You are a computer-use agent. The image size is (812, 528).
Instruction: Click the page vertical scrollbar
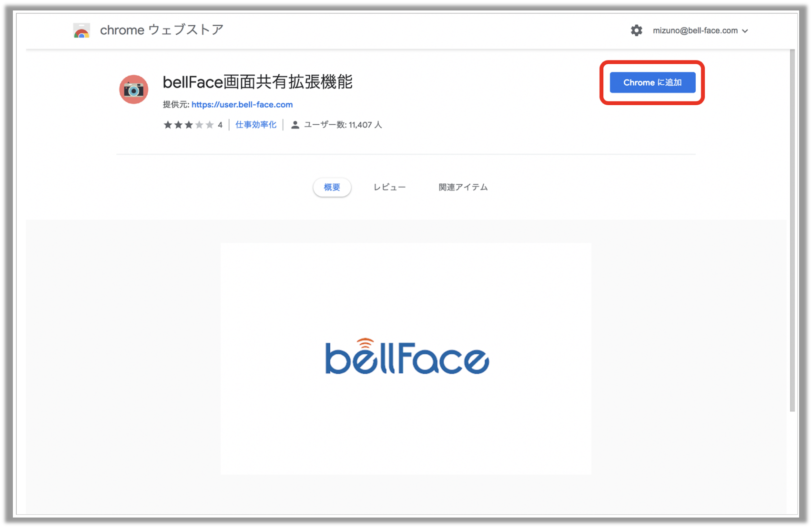pos(792,230)
